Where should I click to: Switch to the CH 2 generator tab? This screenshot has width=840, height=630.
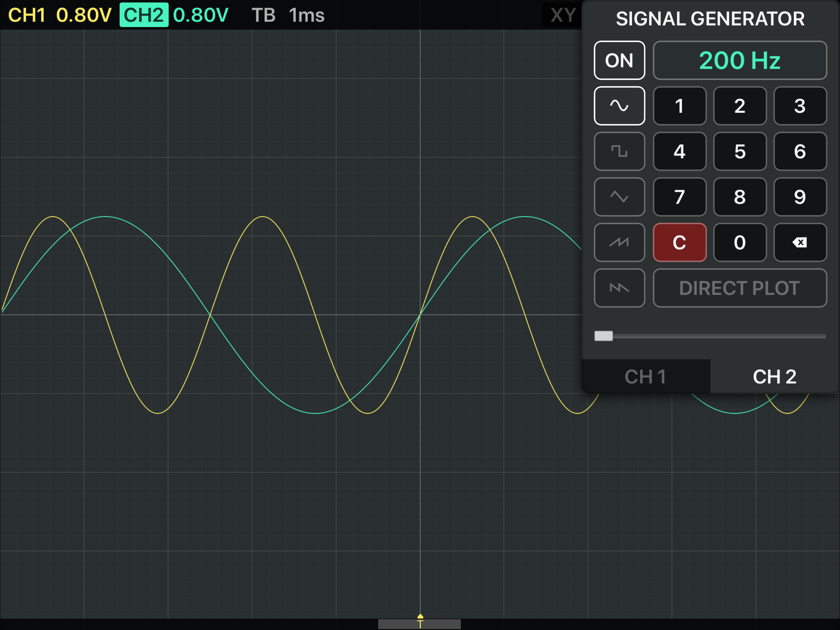pyautogui.click(x=775, y=377)
